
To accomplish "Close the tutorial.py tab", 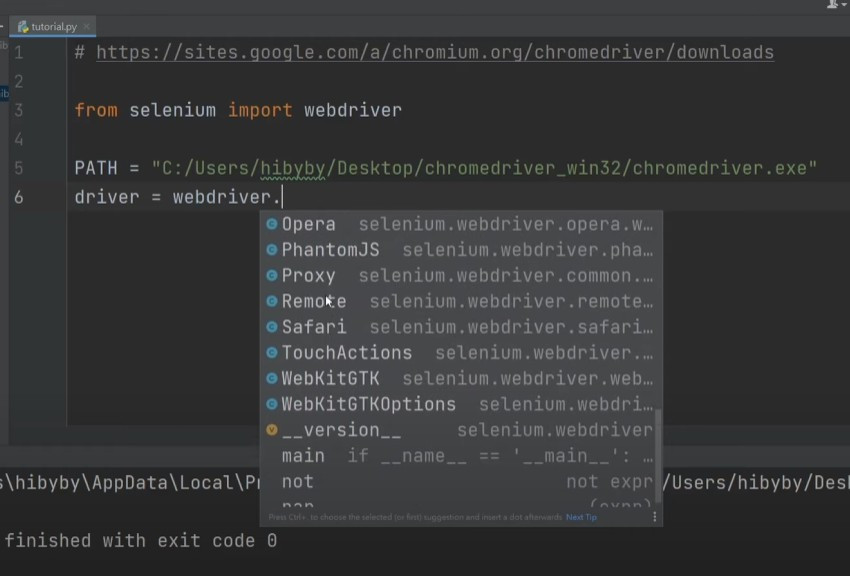I will [86, 26].
